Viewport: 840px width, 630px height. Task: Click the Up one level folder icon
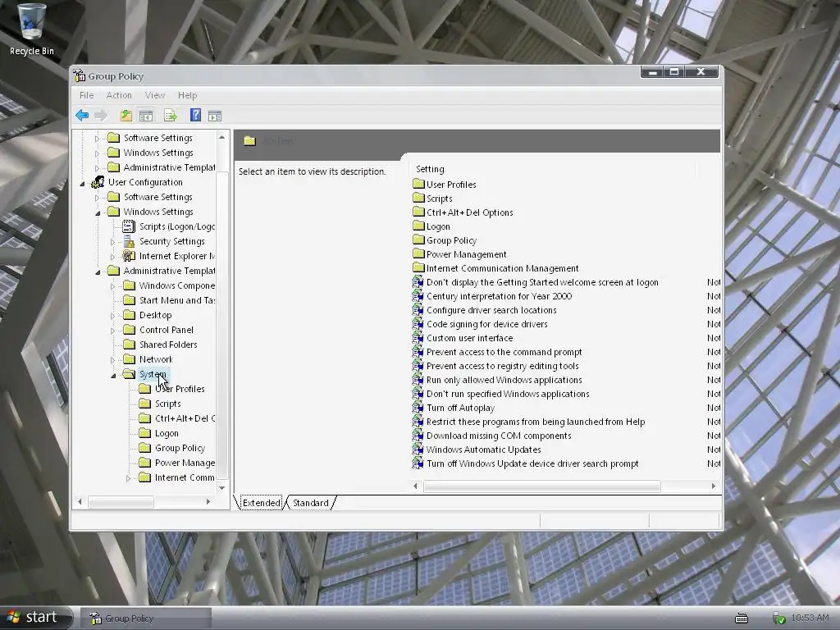126,115
